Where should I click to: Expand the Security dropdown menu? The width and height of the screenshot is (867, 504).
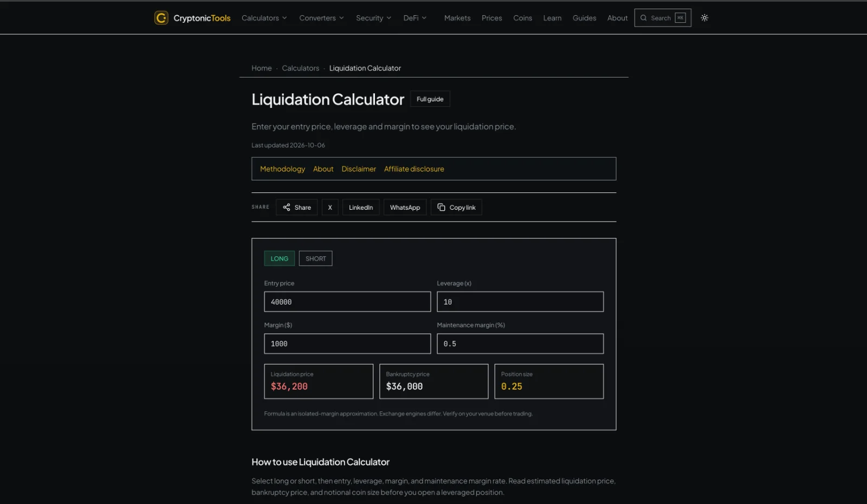(373, 18)
